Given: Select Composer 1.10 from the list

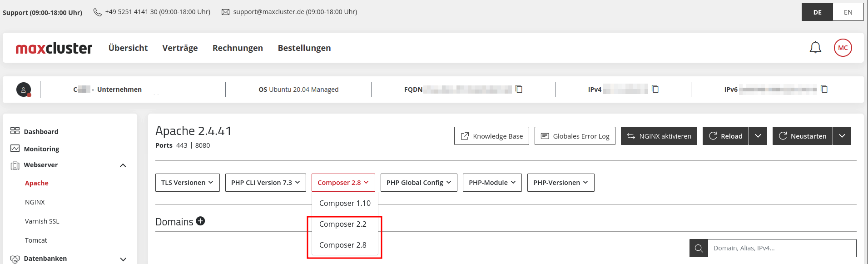Looking at the screenshot, I should pos(345,203).
